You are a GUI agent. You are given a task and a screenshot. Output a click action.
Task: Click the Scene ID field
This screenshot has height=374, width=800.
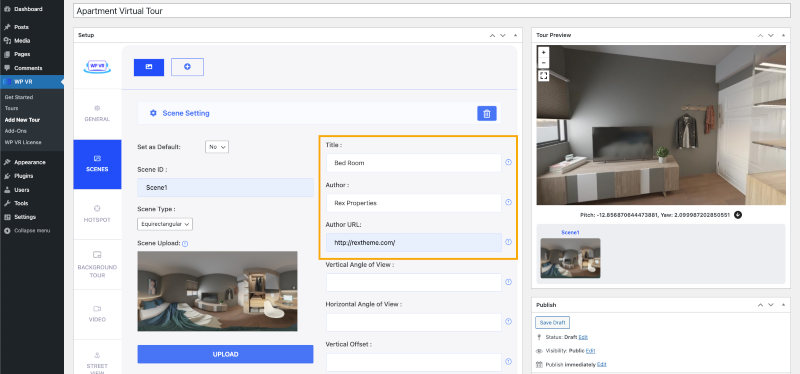[225, 187]
